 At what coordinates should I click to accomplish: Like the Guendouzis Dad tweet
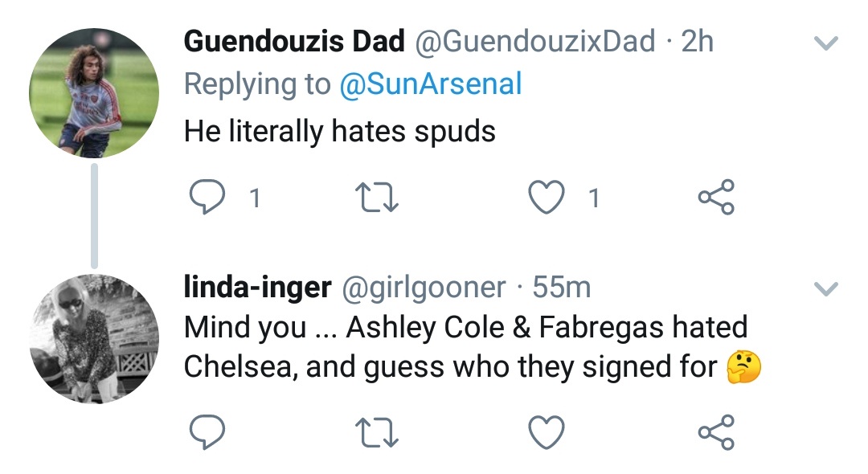(x=547, y=198)
